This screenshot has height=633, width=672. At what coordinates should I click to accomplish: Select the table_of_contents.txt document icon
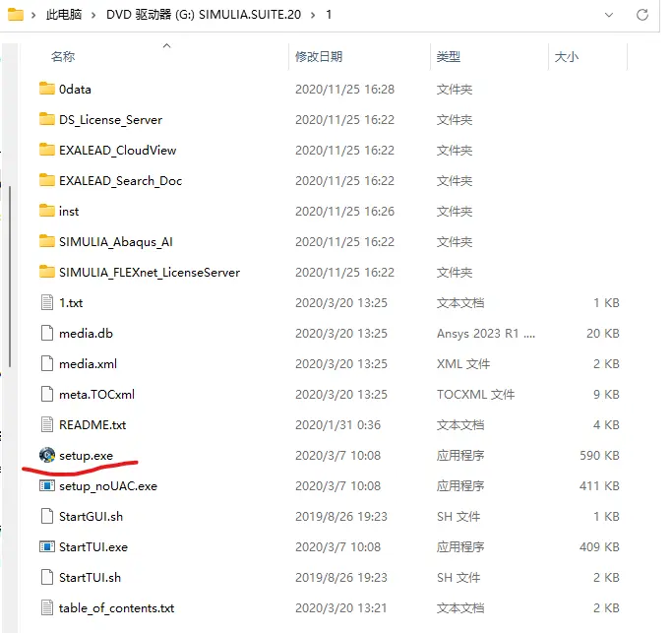click(46, 607)
